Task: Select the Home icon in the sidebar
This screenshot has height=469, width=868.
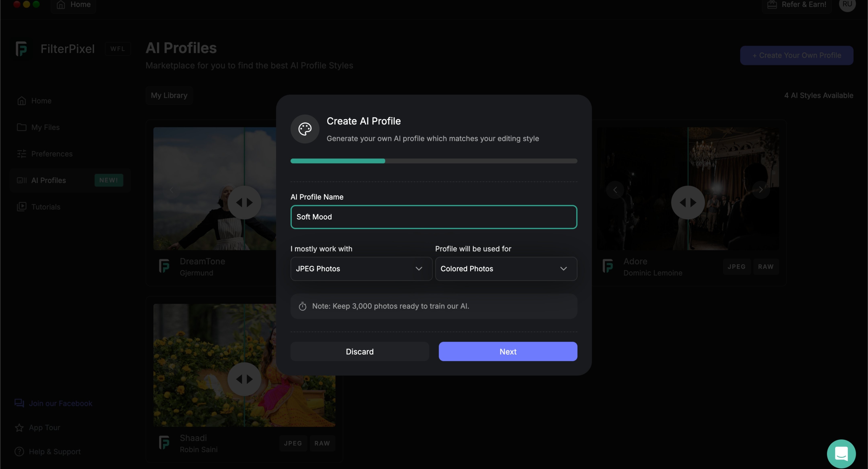Action: pos(21,100)
